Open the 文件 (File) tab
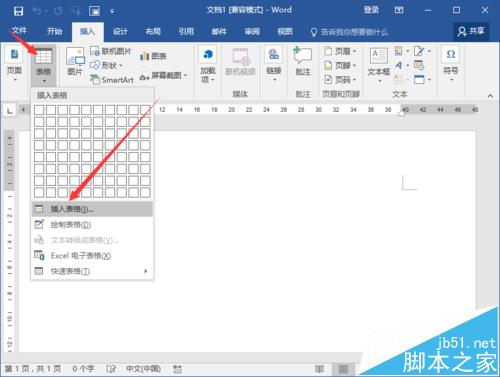500x377 pixels. coord(19,31)
